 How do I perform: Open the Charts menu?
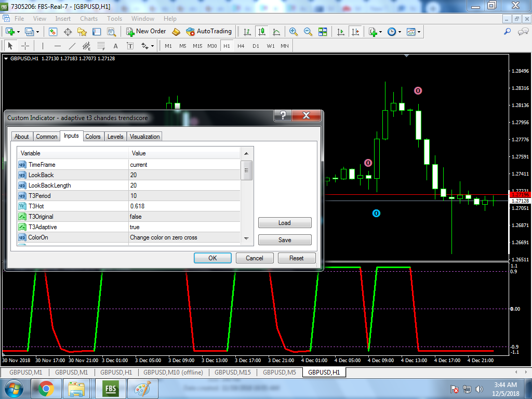pyautogui.click(x=89, y=19)
